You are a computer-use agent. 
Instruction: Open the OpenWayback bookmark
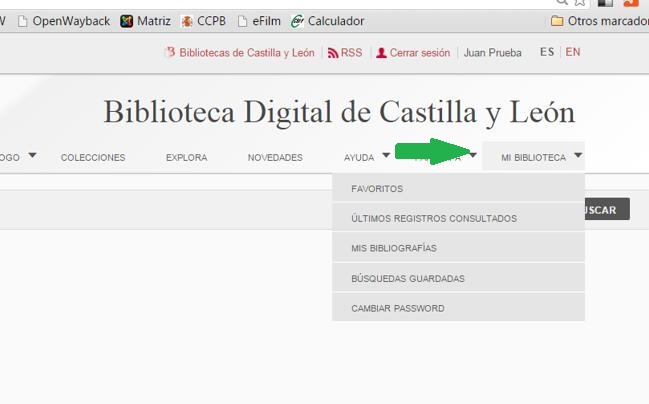coord(64,21)
